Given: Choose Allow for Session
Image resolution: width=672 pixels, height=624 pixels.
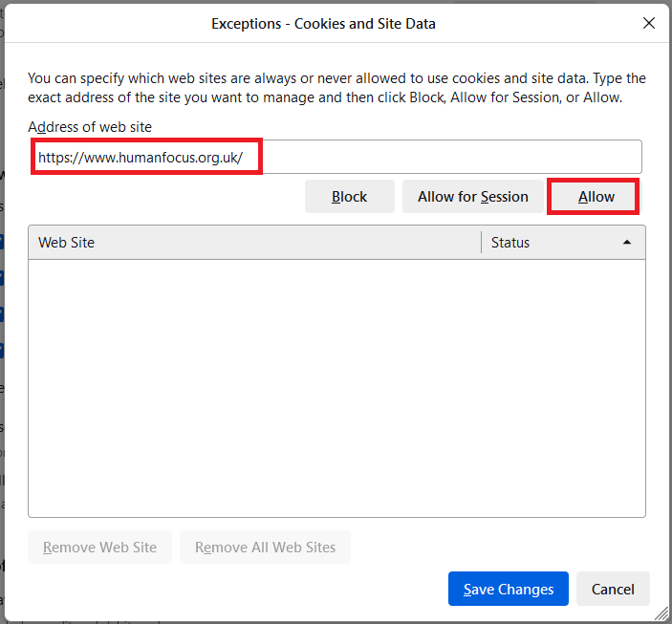Looking at the screenshot, I should (x=472, y=197).
